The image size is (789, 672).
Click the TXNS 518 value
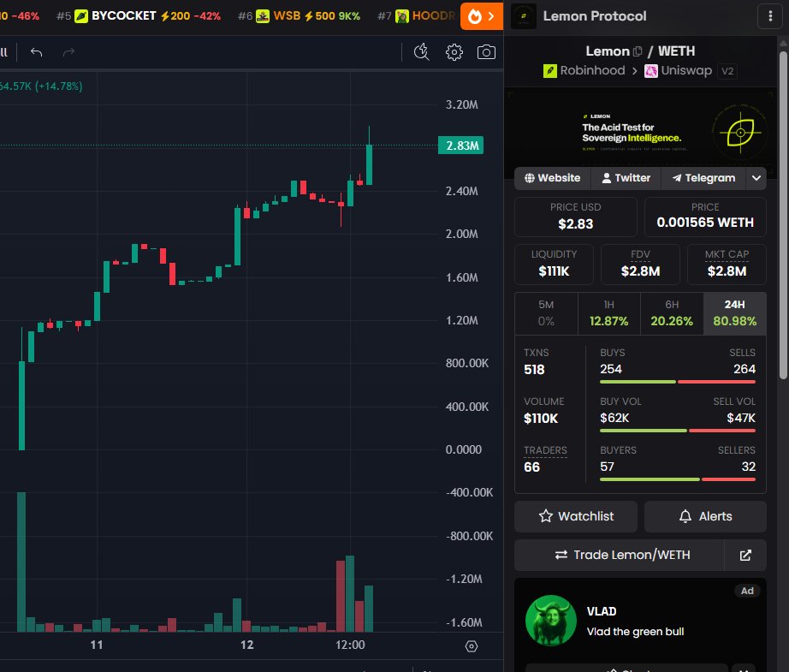click(x=534, y=370)
